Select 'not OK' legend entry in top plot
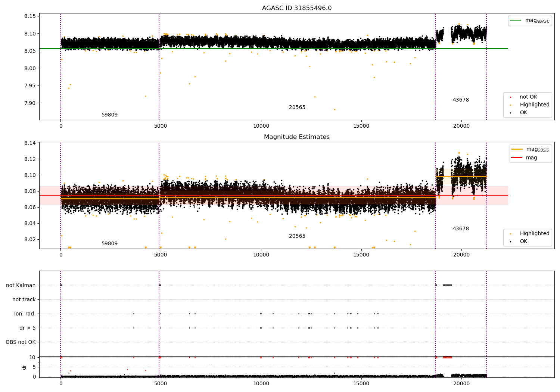 [x=524, y=97]
